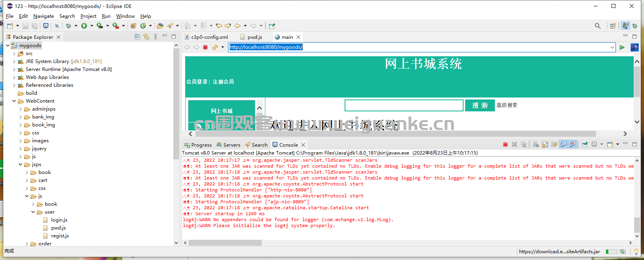Viewport: 644px width, 260px height.
Task: Click the console horizontal scrollbar thumb
Action: tap(225, 243)
